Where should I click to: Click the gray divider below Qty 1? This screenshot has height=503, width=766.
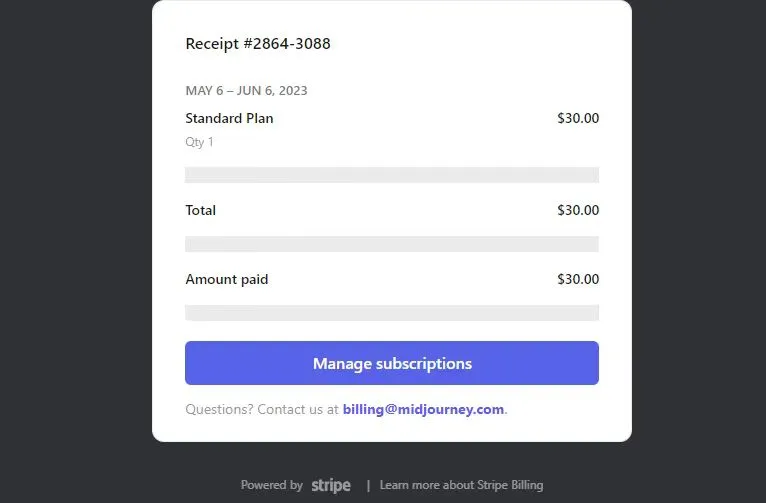392,175
